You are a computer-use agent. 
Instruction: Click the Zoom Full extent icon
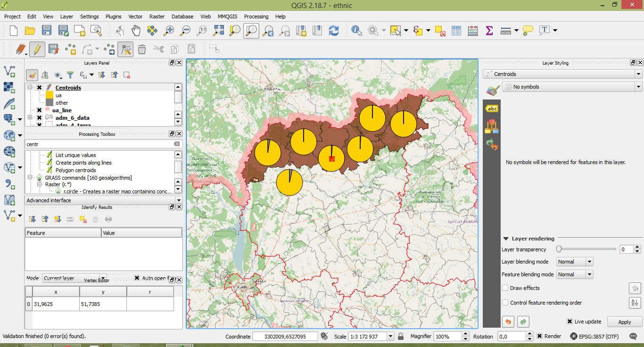click(218, 31)
